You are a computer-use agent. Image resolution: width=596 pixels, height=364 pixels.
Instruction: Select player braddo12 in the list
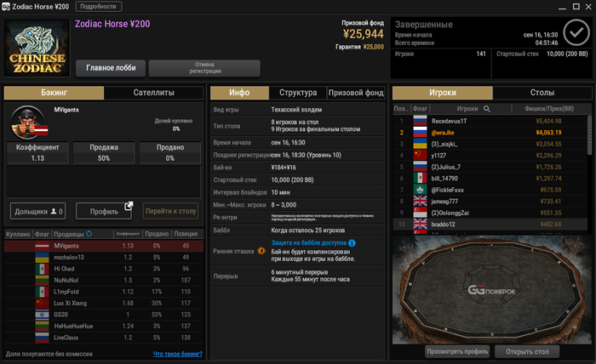click(490, 225)
